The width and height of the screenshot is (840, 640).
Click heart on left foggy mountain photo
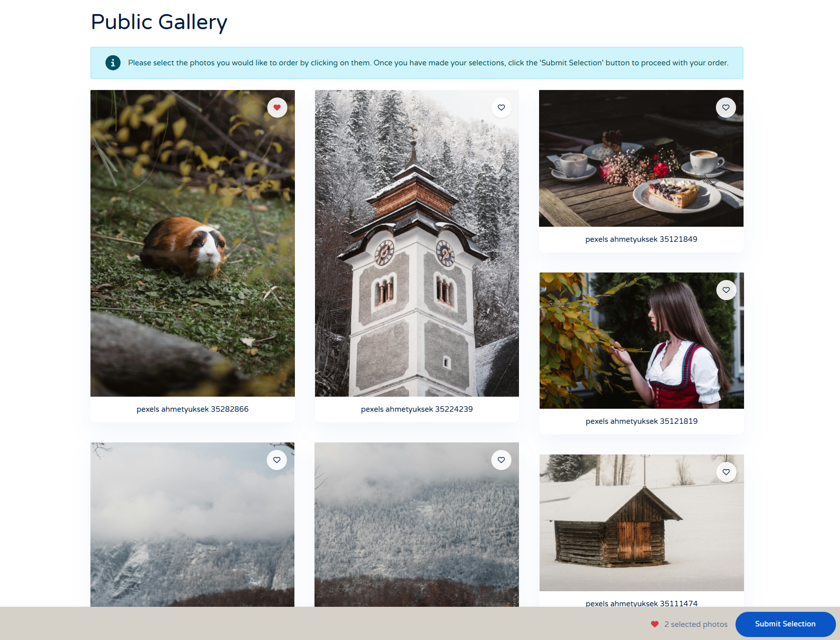click(x=277, y=460)
